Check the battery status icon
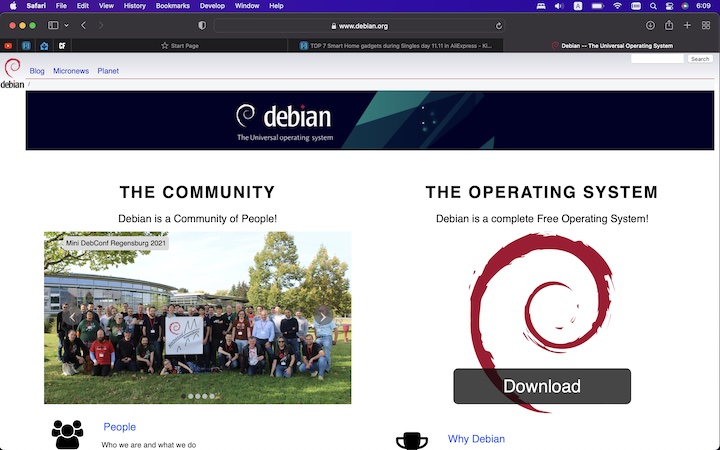Screen dimensions: 720x450 pos(597,6)
